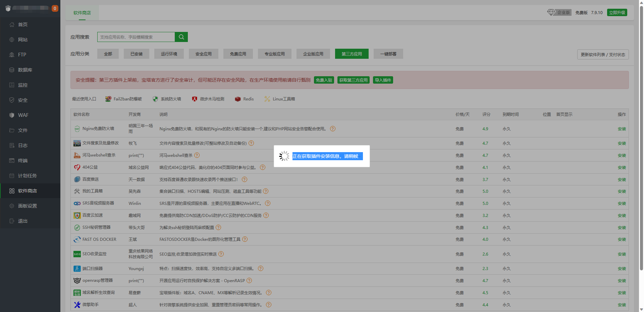Click the 域名解析生效查询 app icon
The width and height of the screenshot is (644, 312).
(77, 293)
